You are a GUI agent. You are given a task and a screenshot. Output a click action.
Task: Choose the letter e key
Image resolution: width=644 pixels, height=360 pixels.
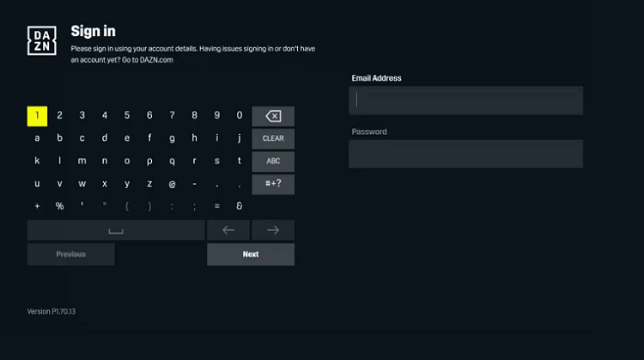127,138
